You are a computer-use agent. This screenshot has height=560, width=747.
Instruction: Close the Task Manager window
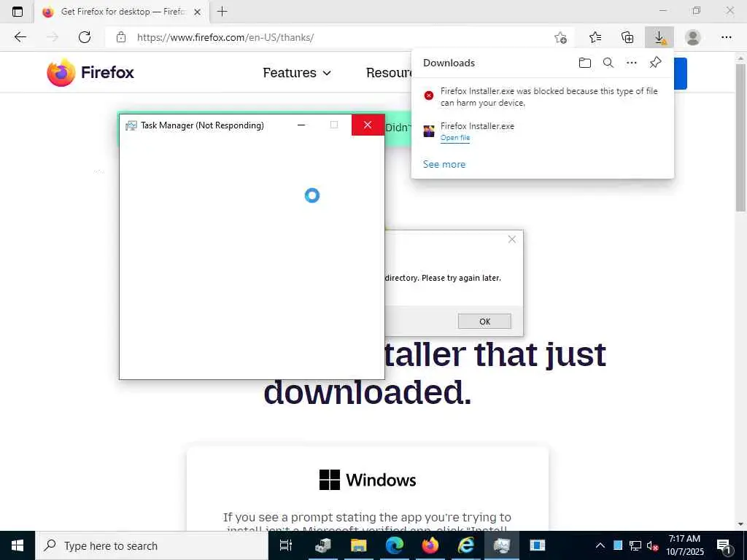(368, 125)
